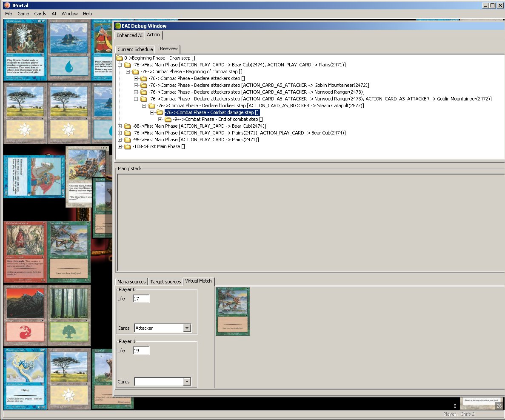Open the Target sources tab
This screenshot has width=505, height=420.
(x=165, y=282)
